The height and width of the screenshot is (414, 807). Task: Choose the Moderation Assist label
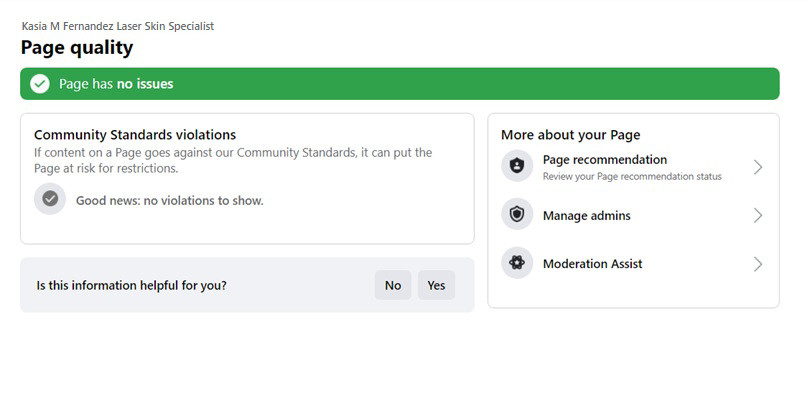tap(592, 264)
